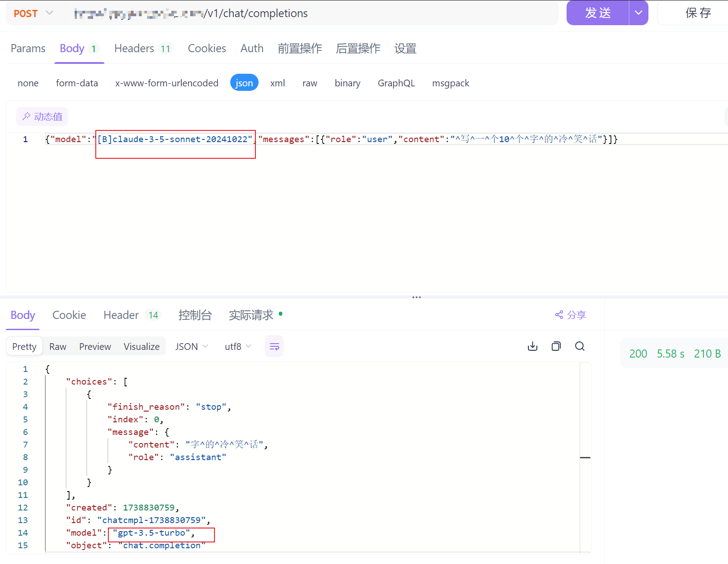Screen dimensions: 728x564
Task: Click the 保存 save button
Action: click(x=697, y=13)
